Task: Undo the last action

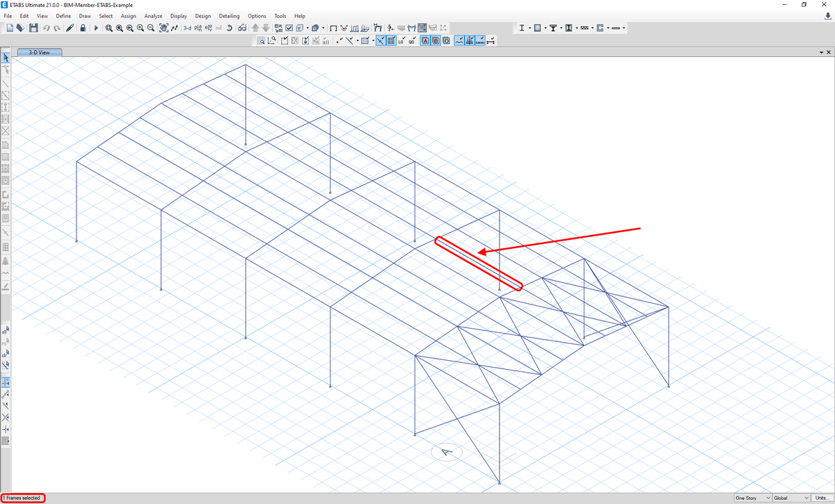Action: tap(46, 28)
